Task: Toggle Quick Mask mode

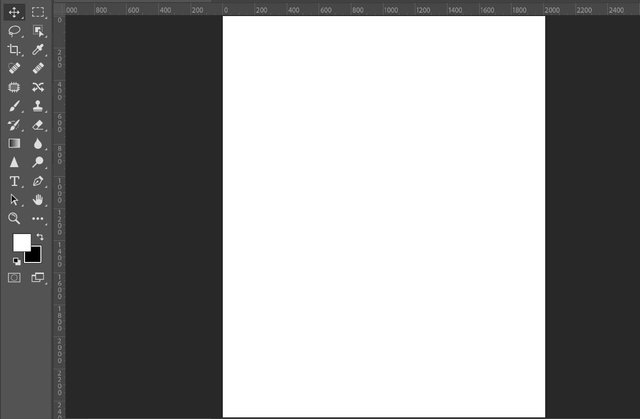Action: pos(14,278)
